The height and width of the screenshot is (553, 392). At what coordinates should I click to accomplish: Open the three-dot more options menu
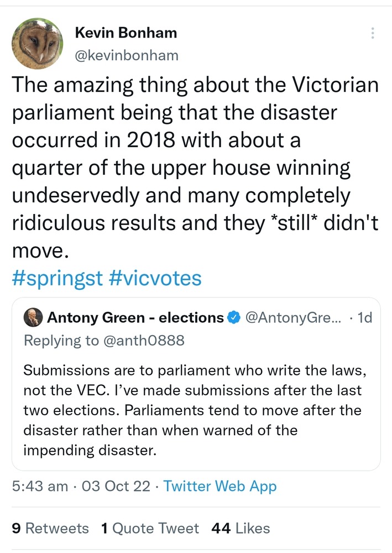pos(373,34)
